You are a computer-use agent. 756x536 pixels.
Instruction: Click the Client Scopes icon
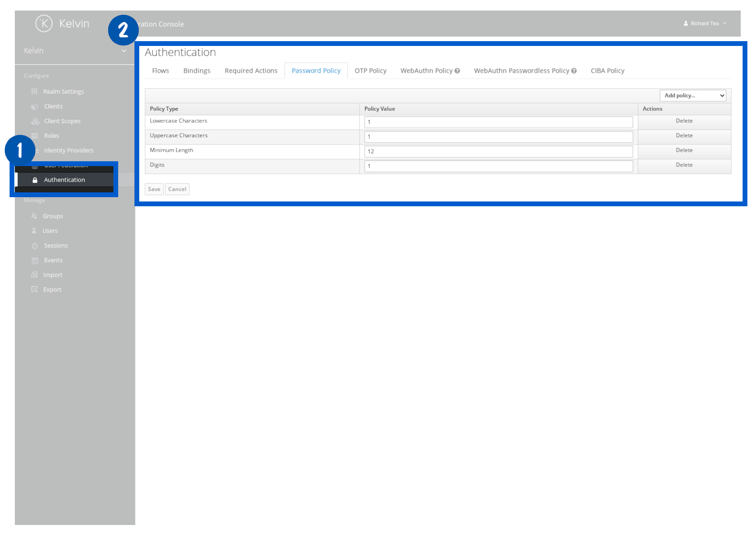pyautogui.click(x=35, y=122)
